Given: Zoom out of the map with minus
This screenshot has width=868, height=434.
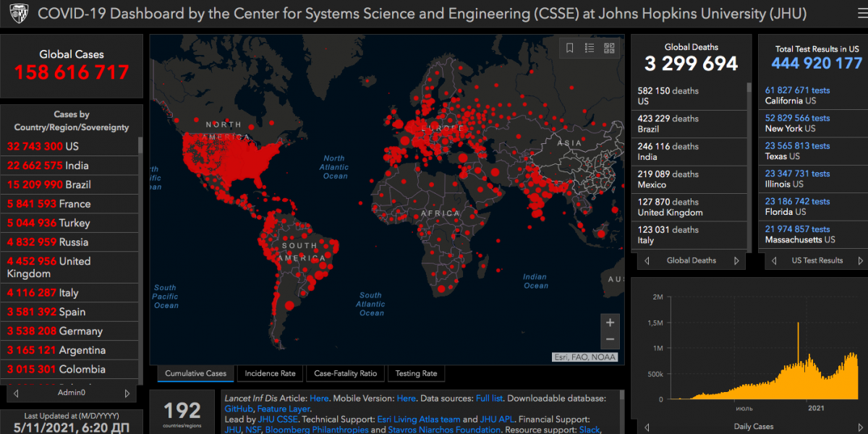Looking at the screenshot, I should pyautogui.click(x=610, y=339).
